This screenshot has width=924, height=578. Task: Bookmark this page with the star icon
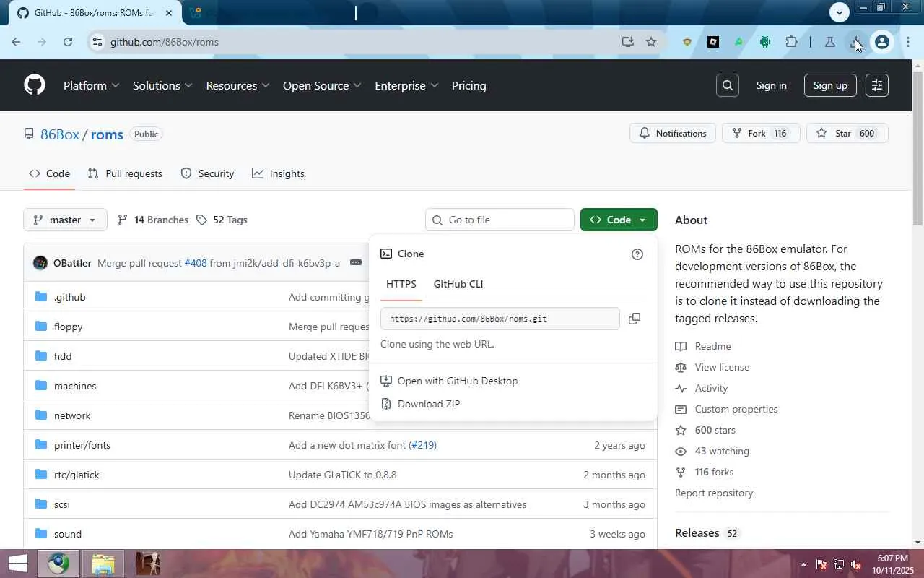(651, 42)
